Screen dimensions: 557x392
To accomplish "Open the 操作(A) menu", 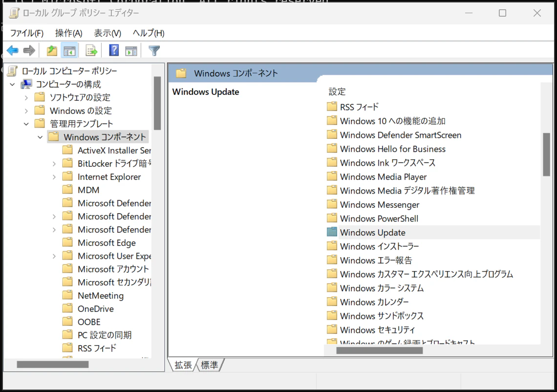I will tap(68, 33).
